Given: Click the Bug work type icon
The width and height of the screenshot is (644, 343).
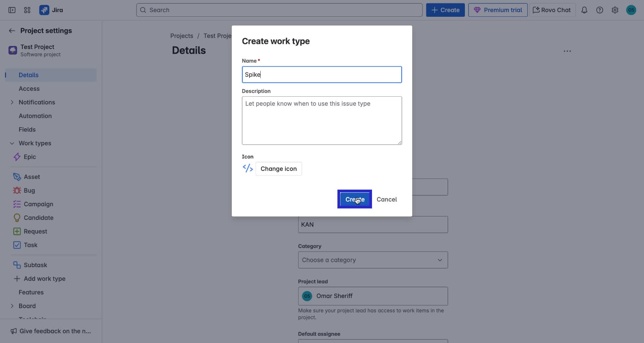Looking at the screenshot, I should (x=16, y=190).
